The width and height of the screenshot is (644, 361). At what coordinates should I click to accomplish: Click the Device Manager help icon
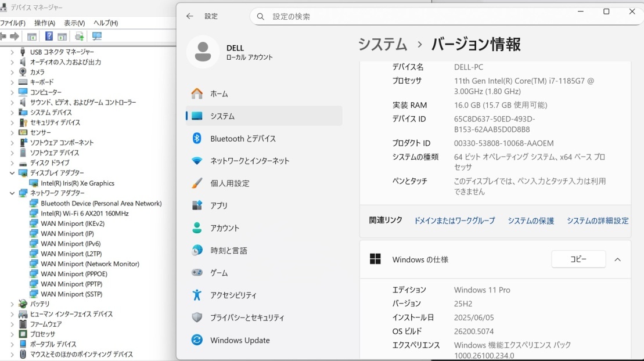pos(49,36)
